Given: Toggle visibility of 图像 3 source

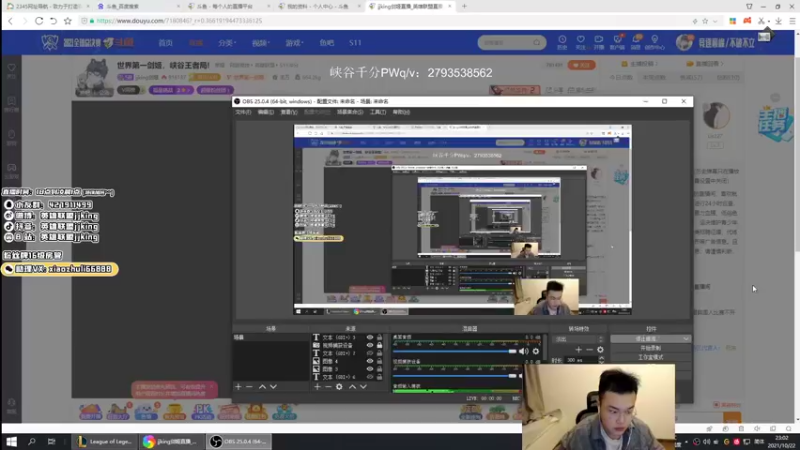Looking at the screenshot, I should tap(370, 369).
